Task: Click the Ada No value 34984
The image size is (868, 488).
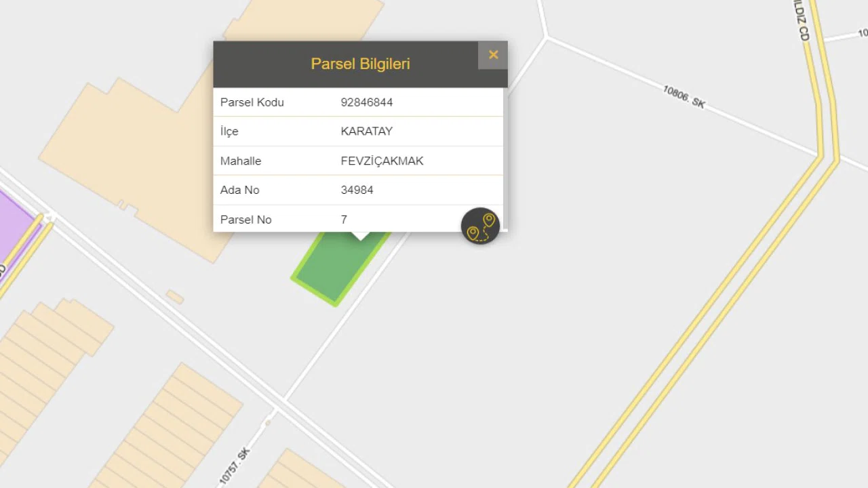Action: click(x=357, y=190)
